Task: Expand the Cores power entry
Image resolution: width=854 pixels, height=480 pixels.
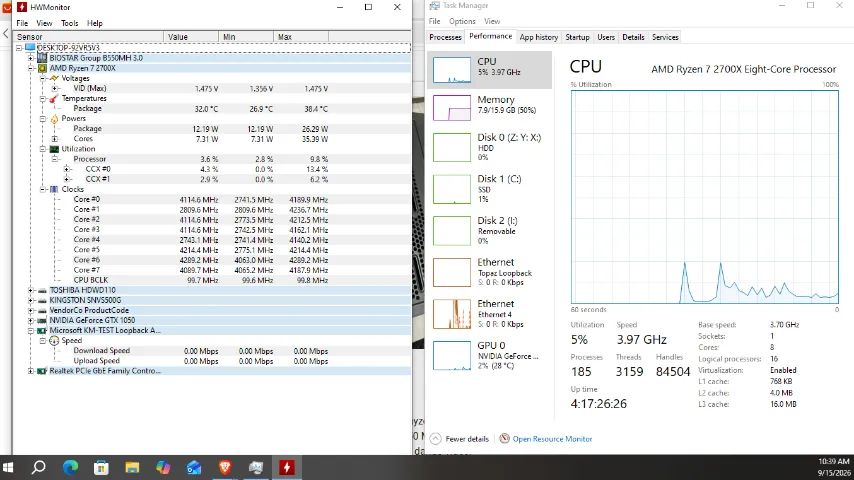Action: [x=55, y=139]
